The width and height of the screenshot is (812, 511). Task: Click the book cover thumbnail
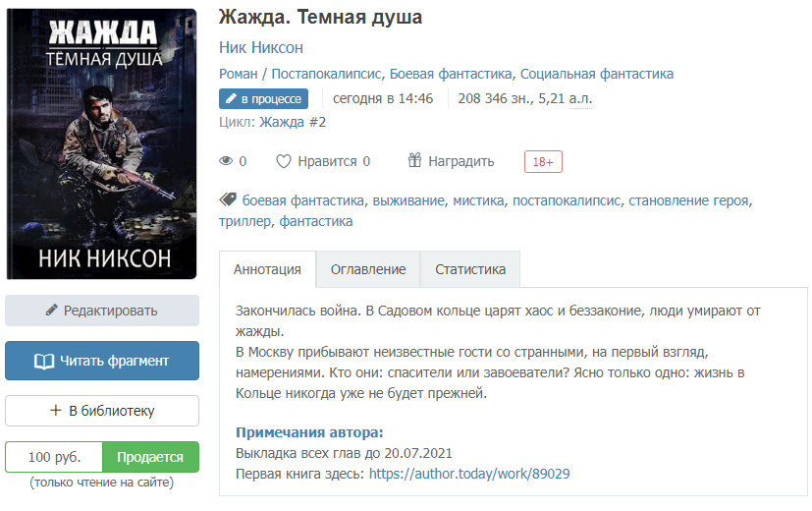point(102,143)
